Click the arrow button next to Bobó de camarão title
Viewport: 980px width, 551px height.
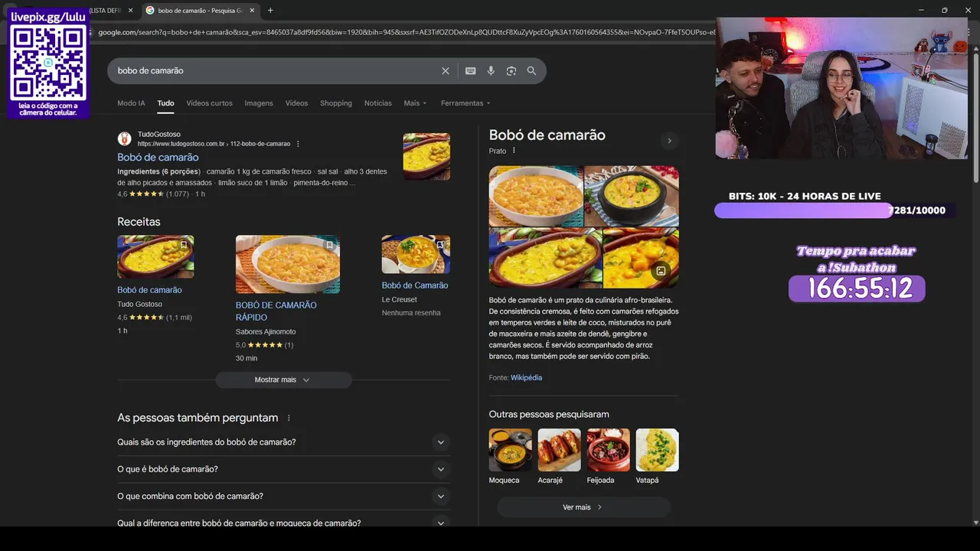tap(669, 141)
